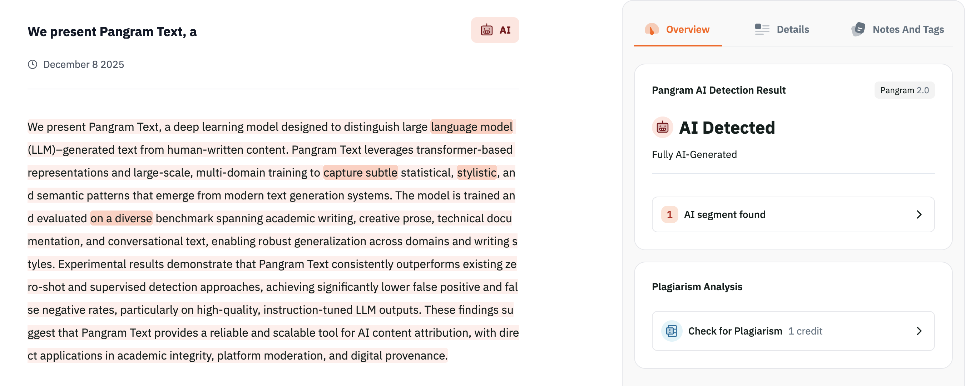
Task: Click the red number 1 segment badge
Action: coord(669,214)
